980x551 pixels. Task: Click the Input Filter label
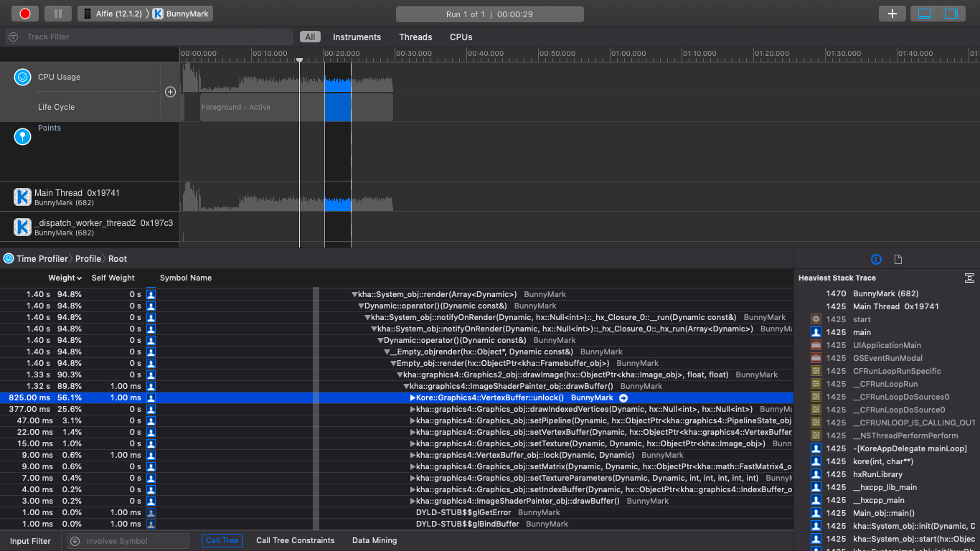[30, 541]
